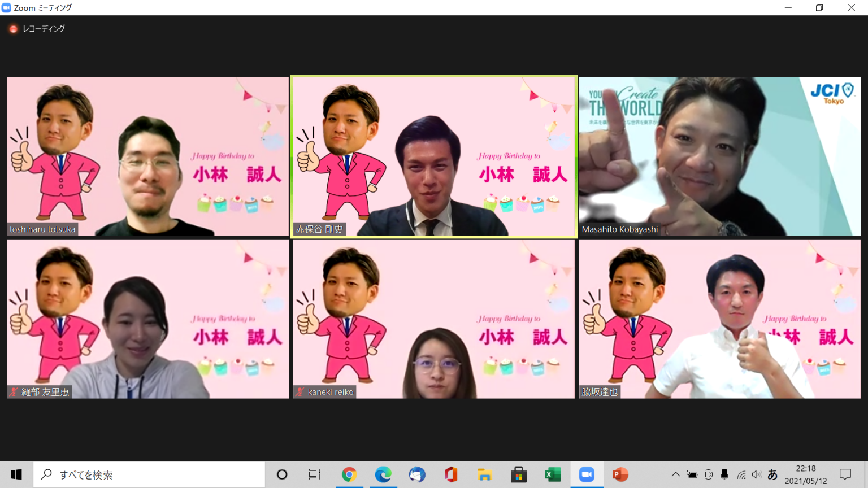This screenshot has width=868, height=488.
Task: Select Masahito Kobayashi's video tile
Action: (719, 156)
